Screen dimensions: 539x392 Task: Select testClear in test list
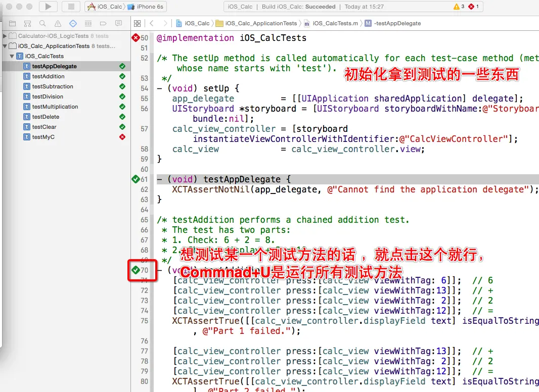tap(66, 127)
